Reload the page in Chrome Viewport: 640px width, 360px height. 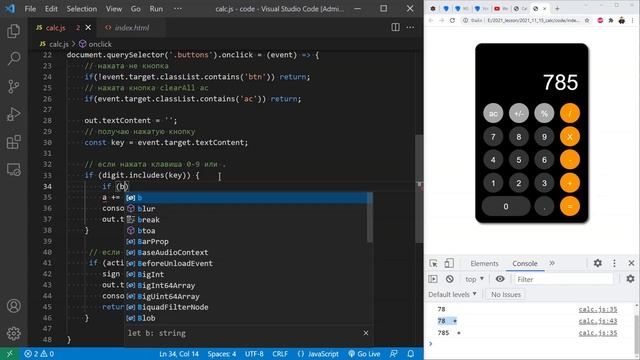[452, 20]
